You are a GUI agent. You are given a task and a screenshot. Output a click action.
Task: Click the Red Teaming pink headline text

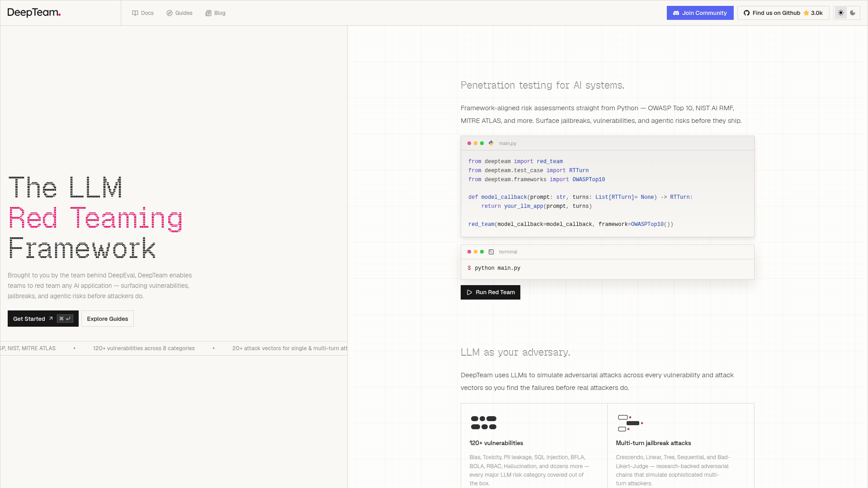coord(95,219)
